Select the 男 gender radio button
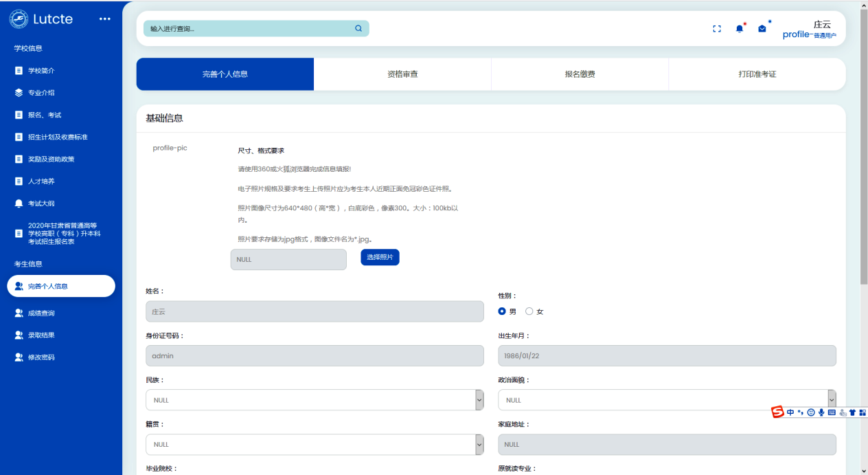 502,311
